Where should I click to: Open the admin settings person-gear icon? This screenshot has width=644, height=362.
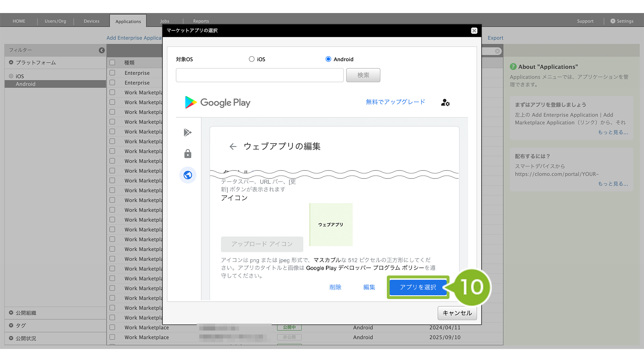[x=445, y=103]
